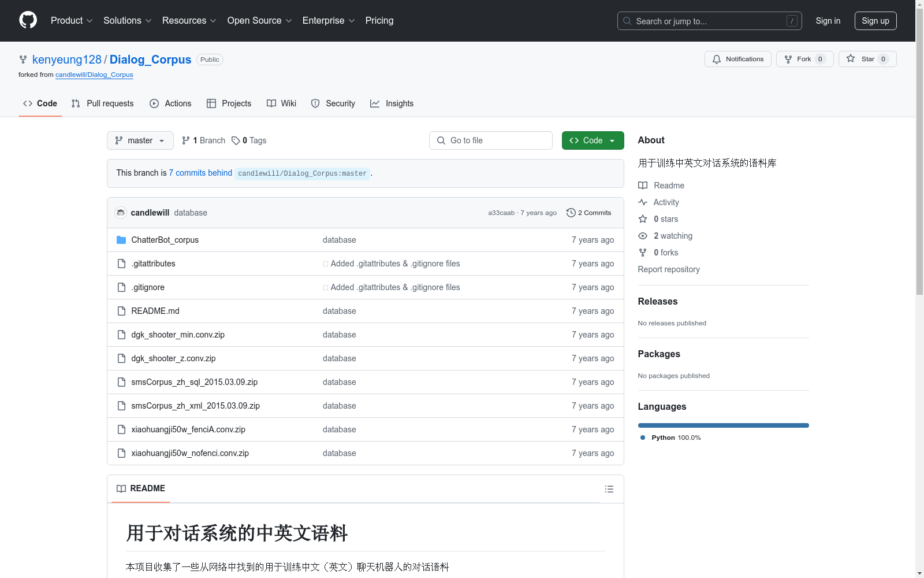
Task: Click candlewill author name in commit row
Action: [150, 213]
